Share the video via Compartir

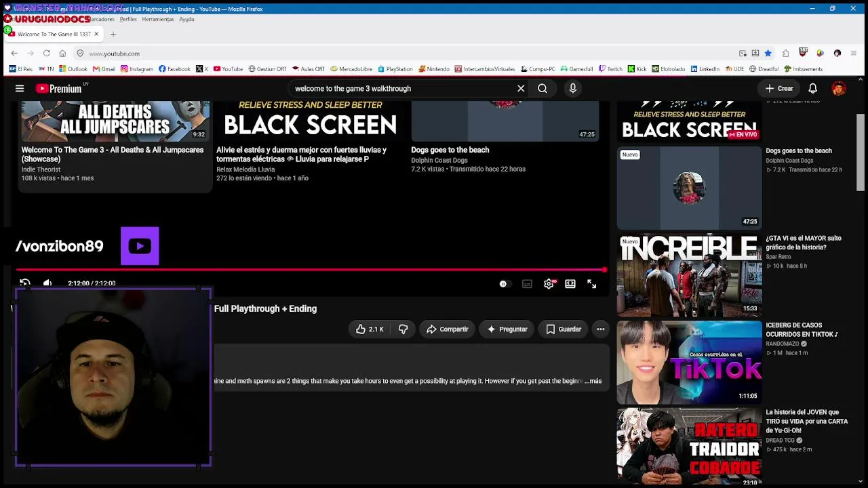click(447, 329)
